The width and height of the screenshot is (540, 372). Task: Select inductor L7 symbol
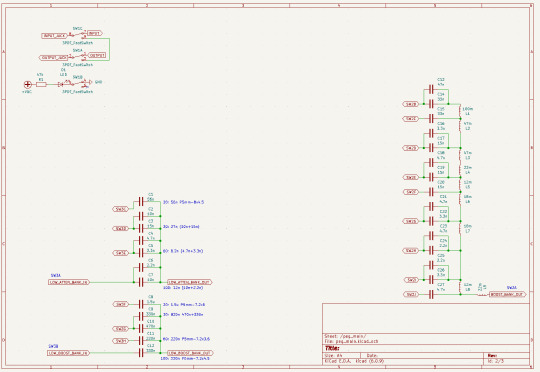click(460, 228)
